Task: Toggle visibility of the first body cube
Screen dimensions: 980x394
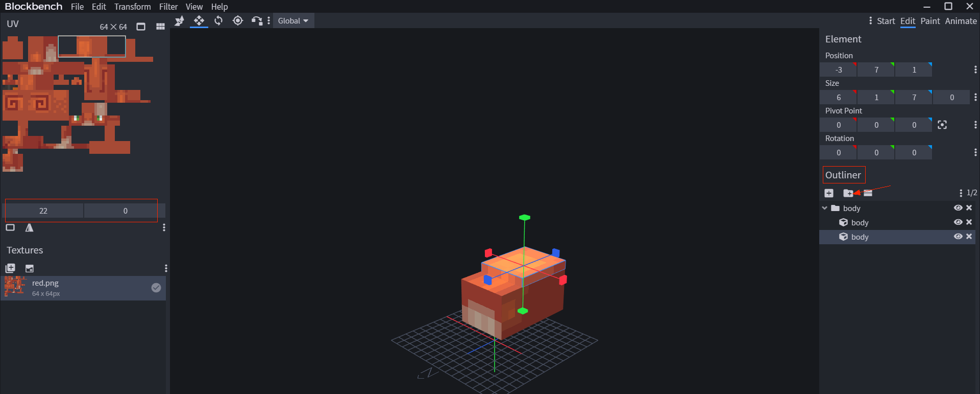Action: tap(958, 222)
